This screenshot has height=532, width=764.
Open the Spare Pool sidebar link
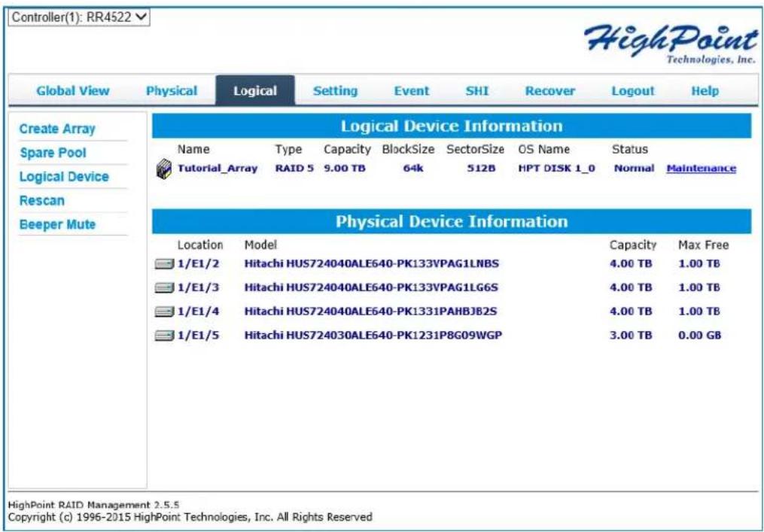pyautogui.click(x=53, y=153)
